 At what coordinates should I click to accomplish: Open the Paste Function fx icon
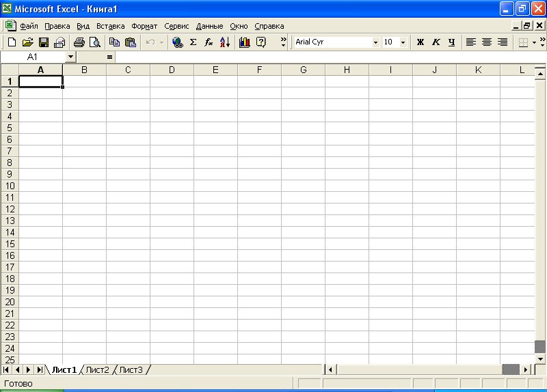click(209, 42)
